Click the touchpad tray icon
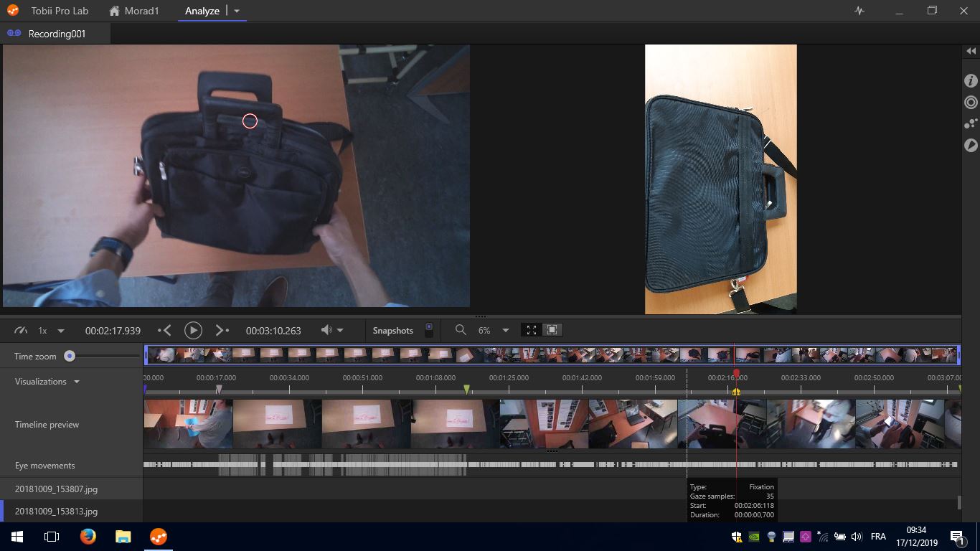The image size is (980, 551). click(x=788, y=537)
